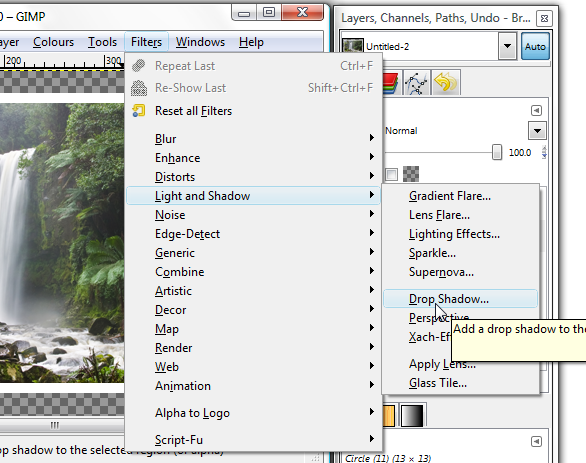Expand the Combine submenu
The width and height of the screenshot is (586, 463).
coord(253,272)
